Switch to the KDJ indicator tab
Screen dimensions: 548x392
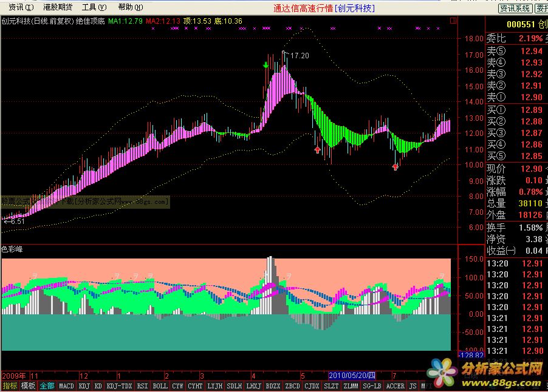84,386
